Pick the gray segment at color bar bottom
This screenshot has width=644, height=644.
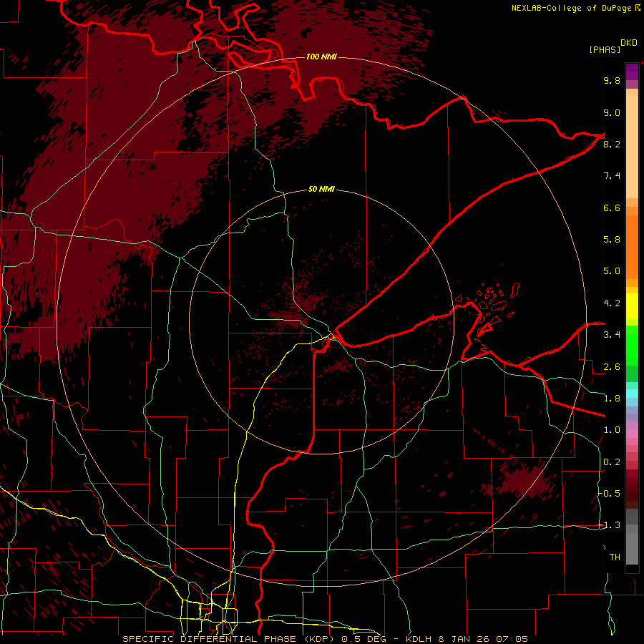(632, 549)
